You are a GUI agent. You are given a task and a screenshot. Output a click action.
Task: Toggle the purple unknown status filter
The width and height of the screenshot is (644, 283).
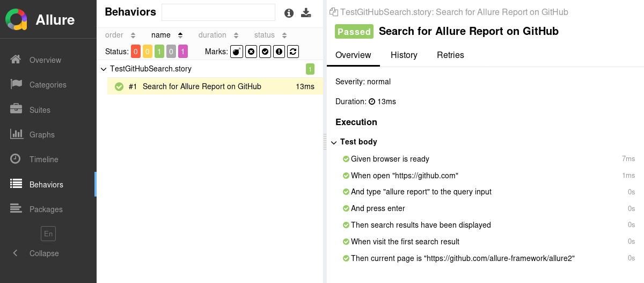(x=183, y=52)
